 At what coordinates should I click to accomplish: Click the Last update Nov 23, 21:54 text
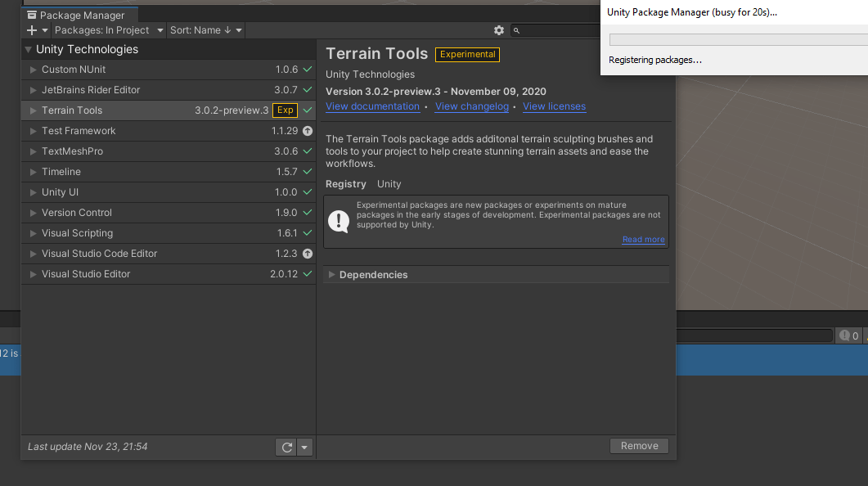pos(88,447)
